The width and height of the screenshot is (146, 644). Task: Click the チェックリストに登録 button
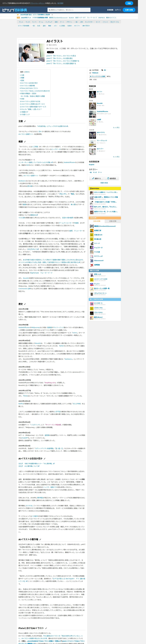click(97, 77)
